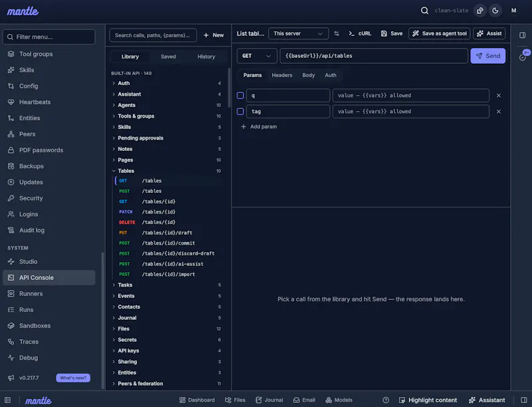Screen dimensions: 532x407
Task: Switch to the Saved tab
Action: click(x=168, y=57)
